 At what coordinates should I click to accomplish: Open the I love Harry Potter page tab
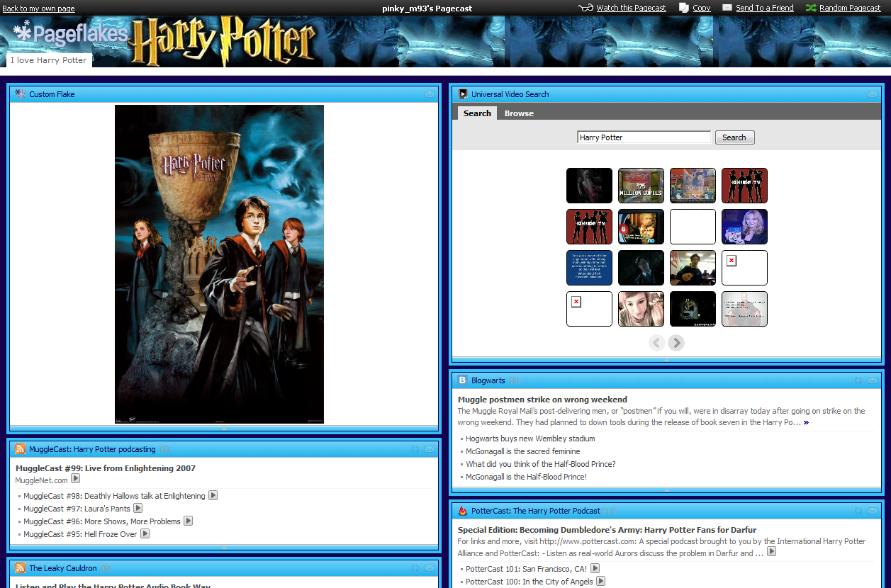click(49, 60)
